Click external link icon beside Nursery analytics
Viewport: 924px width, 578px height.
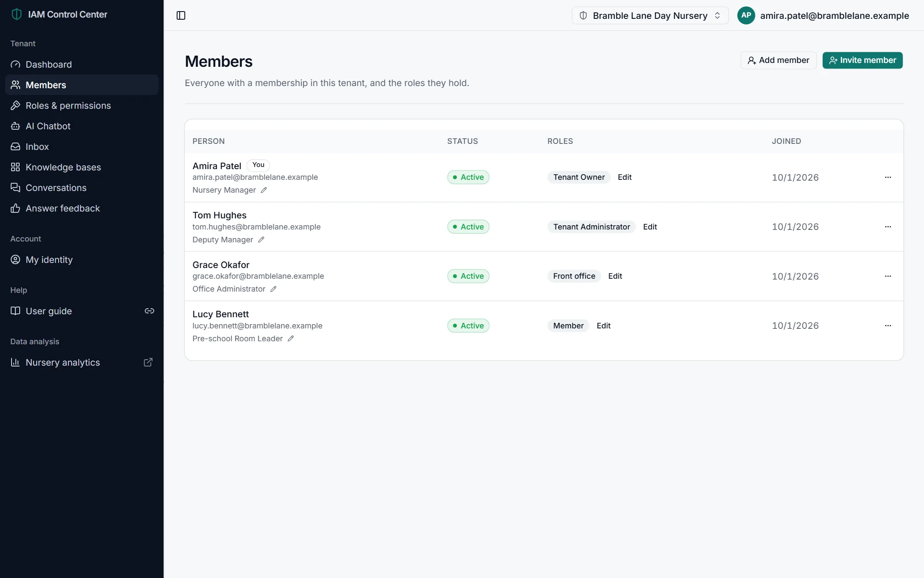[148, 362]
